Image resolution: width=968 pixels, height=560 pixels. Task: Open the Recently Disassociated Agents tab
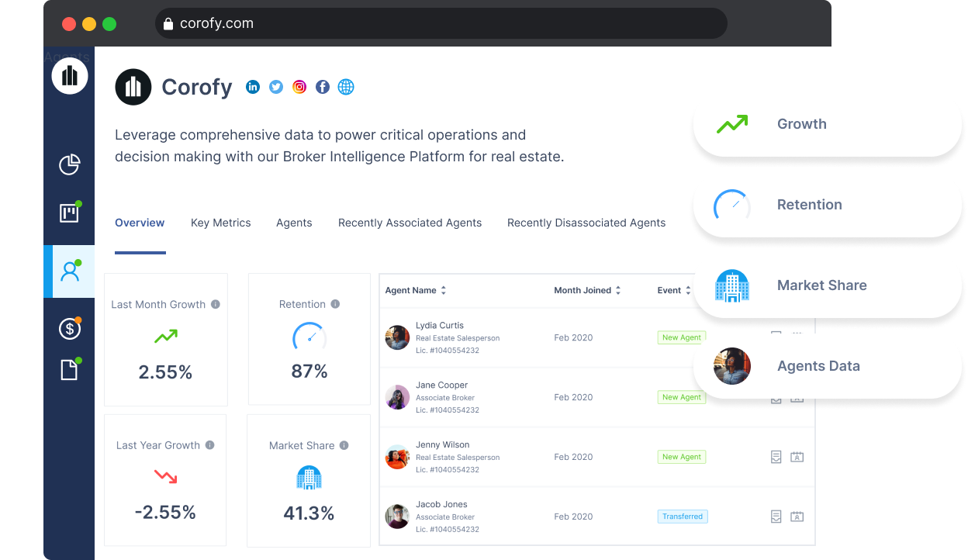586,223
